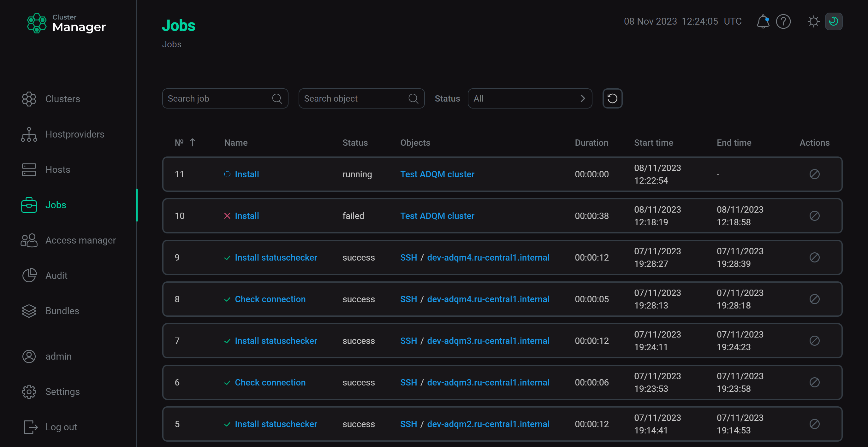Screen dimensions: 868x447
Task: Open the Status filter dropdown
Action: [530, 98]
